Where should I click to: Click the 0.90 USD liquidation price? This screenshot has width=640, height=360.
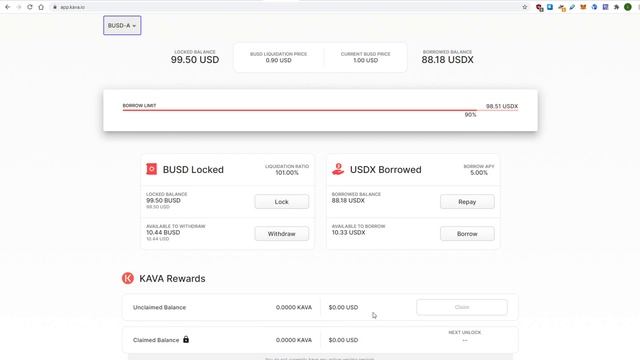278,60
